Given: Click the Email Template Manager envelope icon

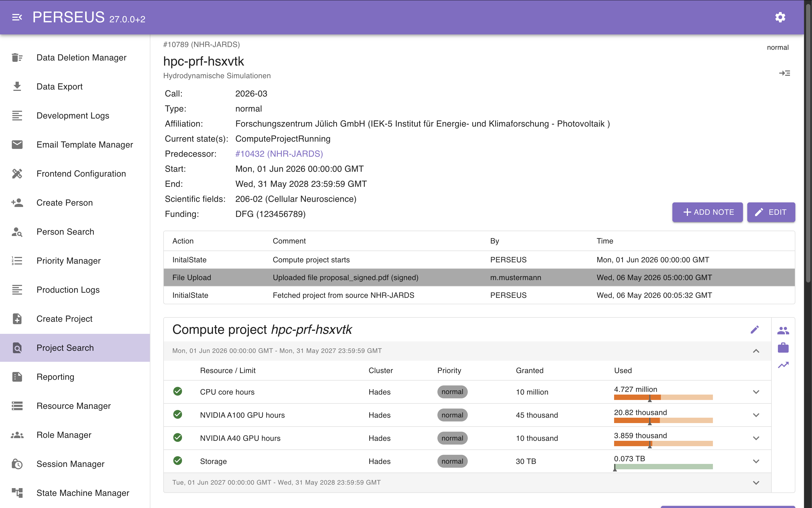Looking at the screenshot, I should (x=17, y=145).
